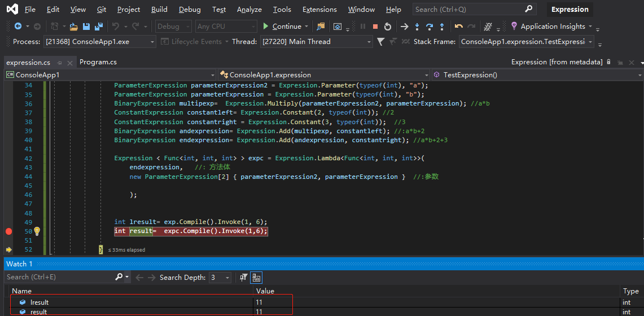Stop debugging with the red square
The image size is (644, 316).
(375, 27)
